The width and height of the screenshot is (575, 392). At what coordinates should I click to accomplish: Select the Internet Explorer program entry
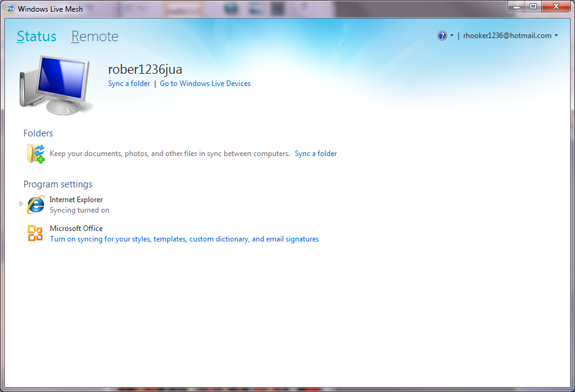click(x=76, y=200)
